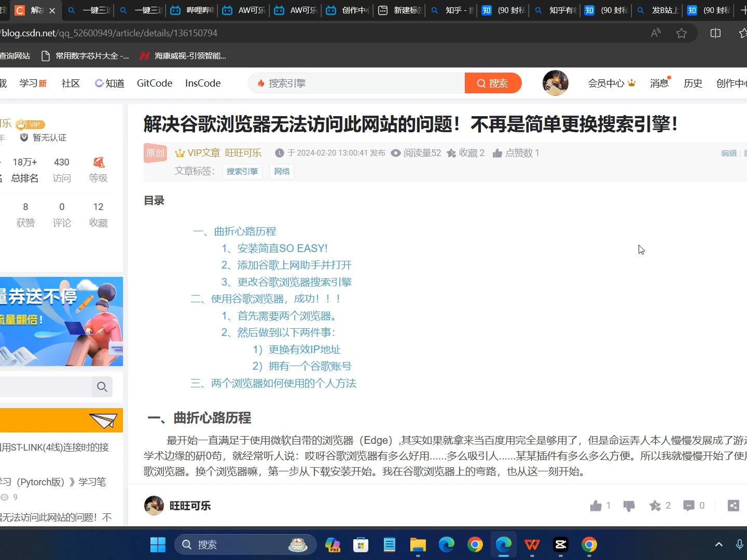The height and width of the screenshot is (560, 747).
Task: Jump to 2、添加谷歌上网助手并打开 section
Action: pos(286,265)
